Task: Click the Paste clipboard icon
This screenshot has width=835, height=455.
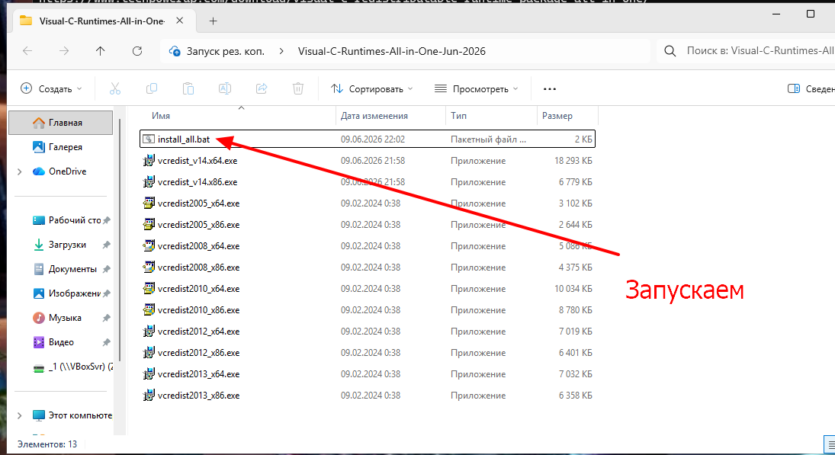Action: (188, 89)
